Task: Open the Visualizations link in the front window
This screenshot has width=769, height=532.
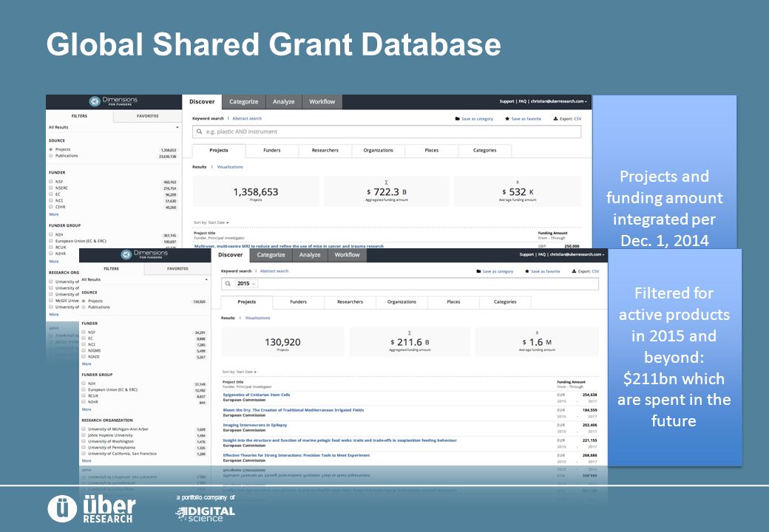Action: [257, 318]
